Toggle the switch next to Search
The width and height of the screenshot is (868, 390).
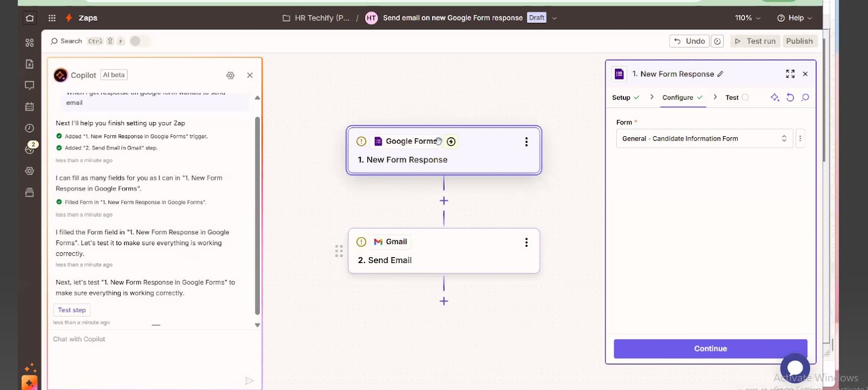(x=139, y=41)
